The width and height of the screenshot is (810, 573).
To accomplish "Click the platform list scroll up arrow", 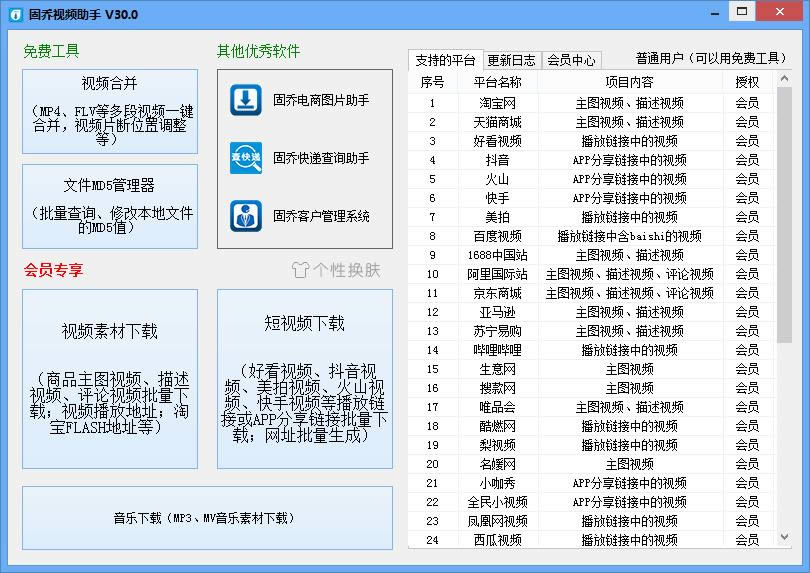I will point(784,79).
